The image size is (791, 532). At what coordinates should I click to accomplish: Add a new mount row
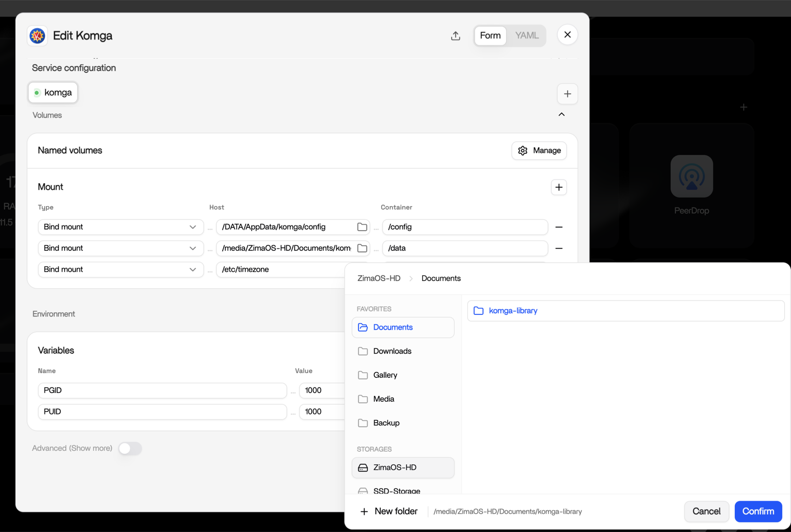tap(559, 187)
